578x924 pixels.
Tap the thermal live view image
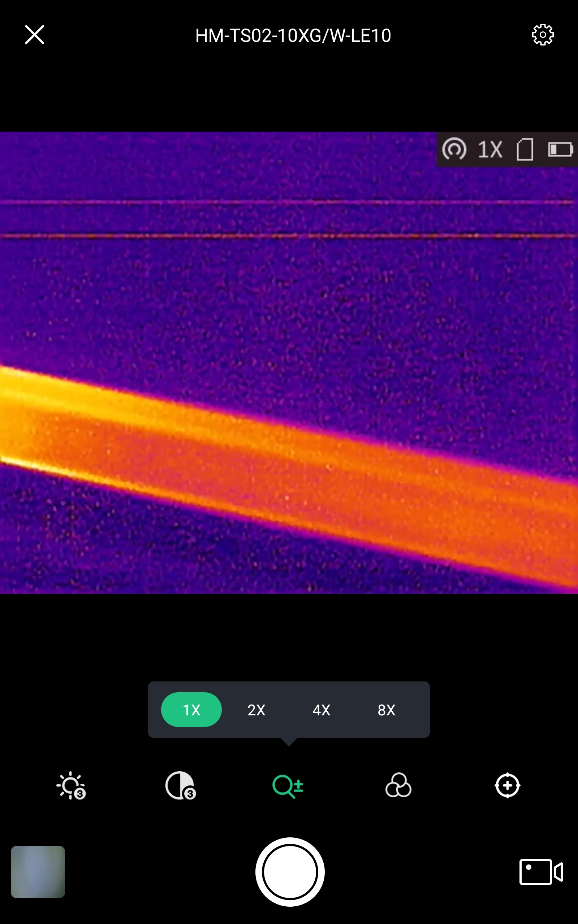click(x=289, y=363)
